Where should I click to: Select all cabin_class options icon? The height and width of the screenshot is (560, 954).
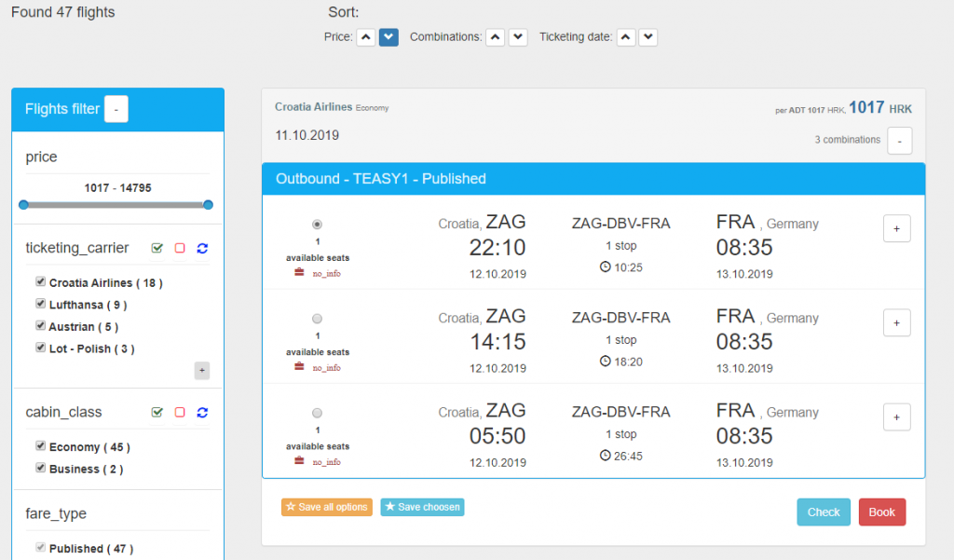point(157,412)
